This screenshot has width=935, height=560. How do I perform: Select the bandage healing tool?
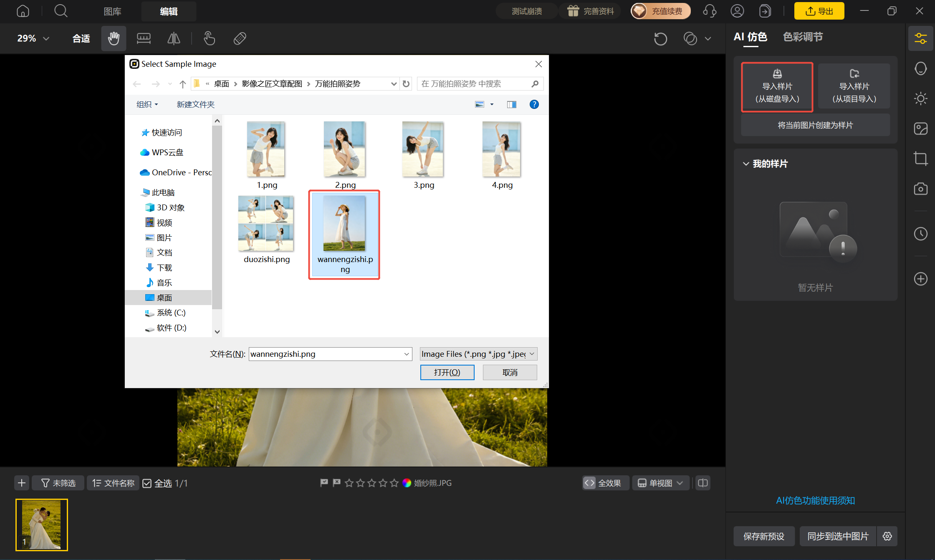(x=240, y=38)
